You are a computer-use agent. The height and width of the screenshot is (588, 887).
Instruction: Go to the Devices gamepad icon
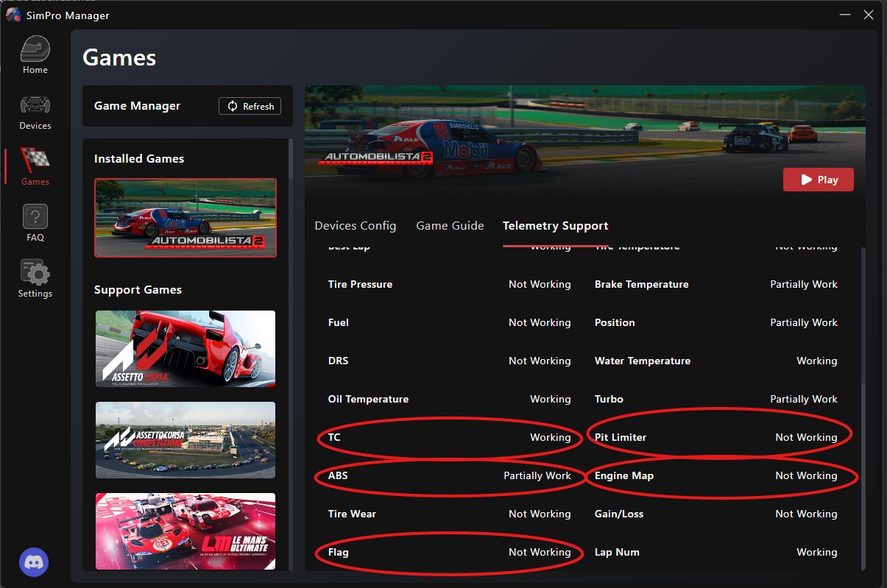35,105
